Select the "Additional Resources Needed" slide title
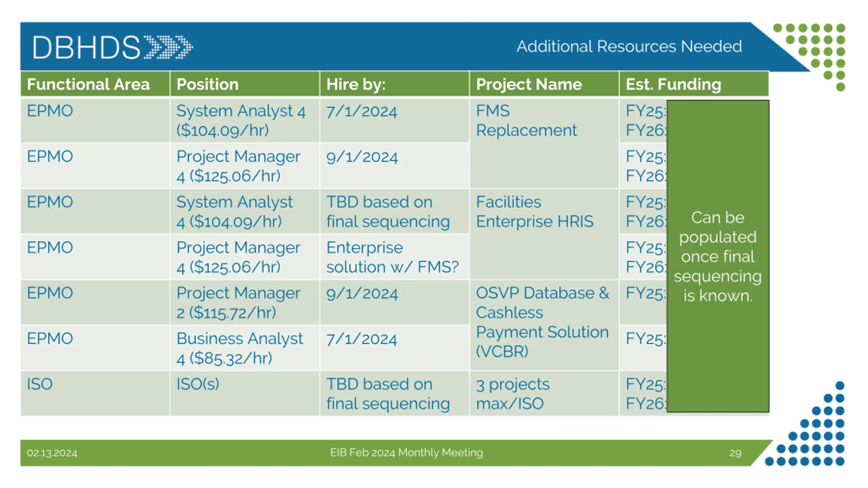The height and width of the screenshot is (488, 868). [x=629, y=46]
